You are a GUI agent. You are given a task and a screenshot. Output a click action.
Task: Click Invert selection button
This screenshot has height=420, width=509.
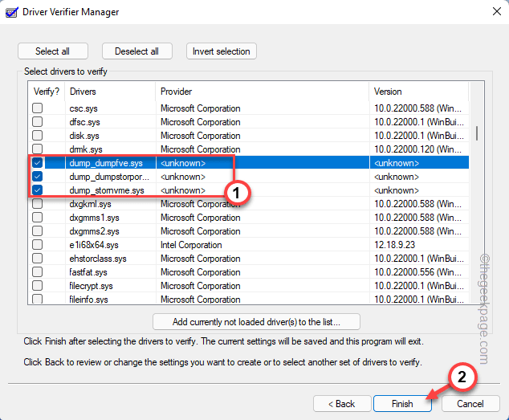pyautogui.click(x=222, y=51)
